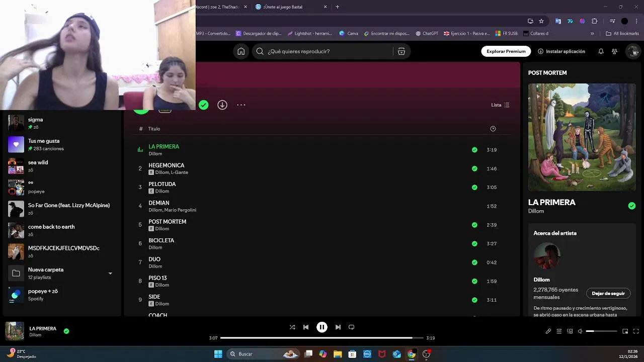Bookmark this page with star icon
The image size is (644, 362).
click(x=541, y=21)
